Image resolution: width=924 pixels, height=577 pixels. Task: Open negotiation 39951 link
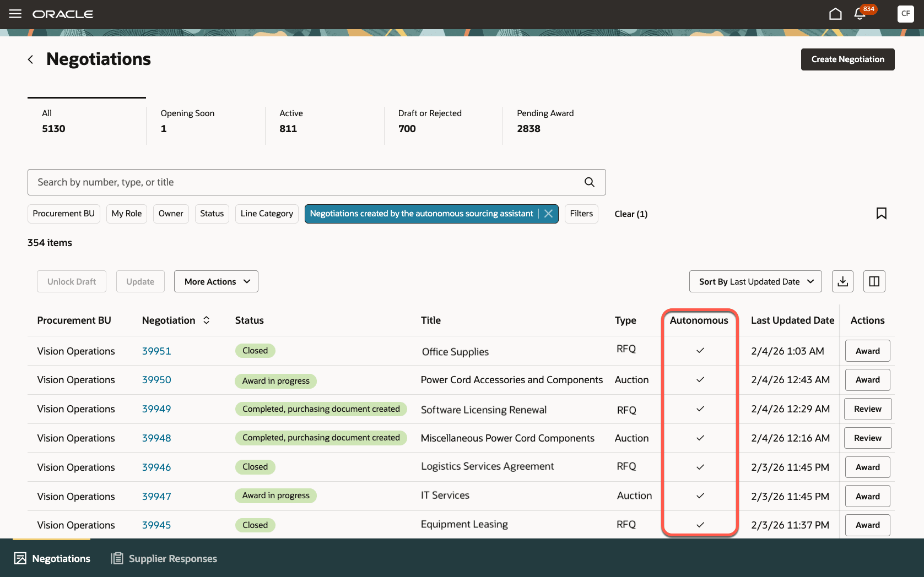point(156,351)
